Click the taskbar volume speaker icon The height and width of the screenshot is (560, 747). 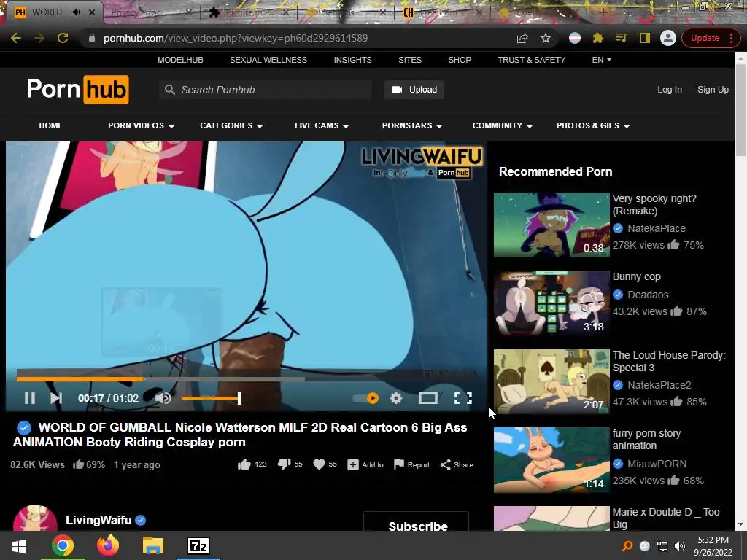(680, 545)
